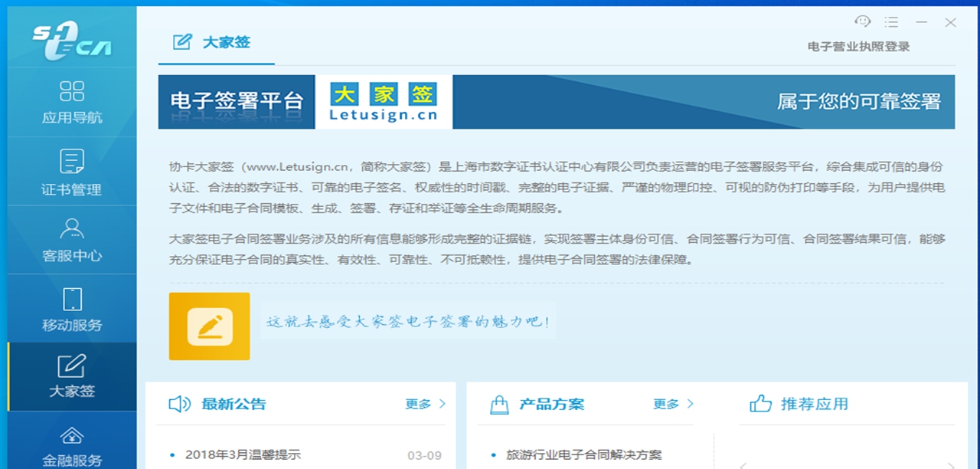980x469 pixels.
Task: Click the 产品方案 shopping bag icon
Action: (x=499, y=404)
